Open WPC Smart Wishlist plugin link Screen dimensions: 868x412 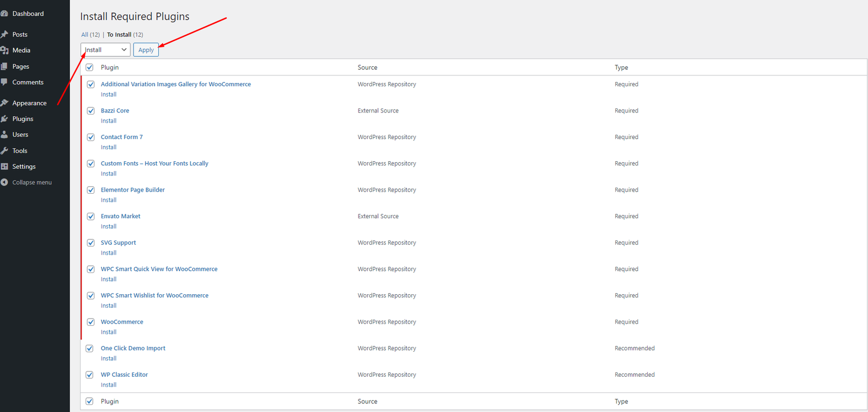click(x=155, y=295)
